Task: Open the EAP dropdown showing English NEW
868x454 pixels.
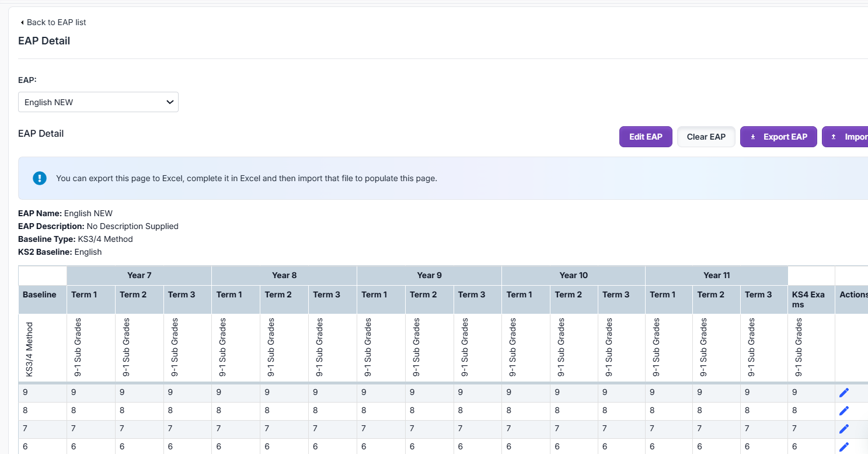Action: coord(98,102)
